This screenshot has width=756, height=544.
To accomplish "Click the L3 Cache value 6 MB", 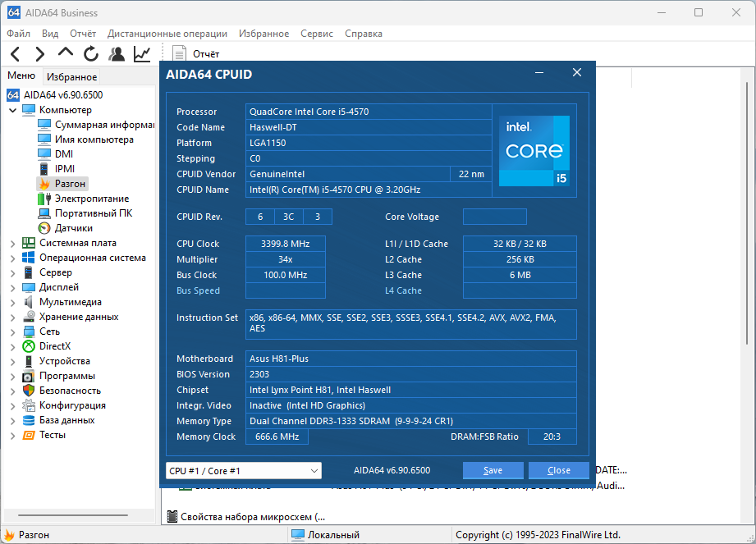I will pos(520,275).
